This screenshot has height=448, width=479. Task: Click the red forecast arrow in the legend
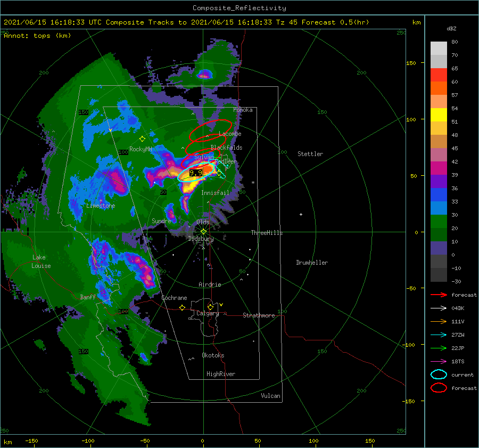pos(439,295)
